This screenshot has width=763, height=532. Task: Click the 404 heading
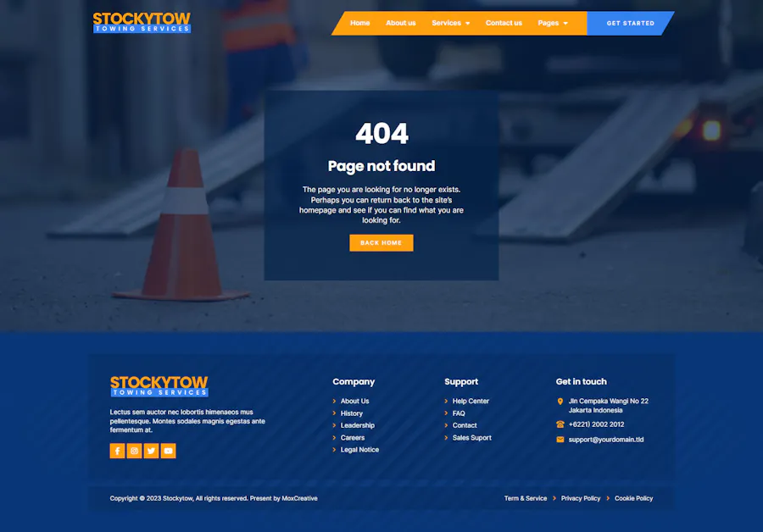pyautogui.click(x=382, y=133)
